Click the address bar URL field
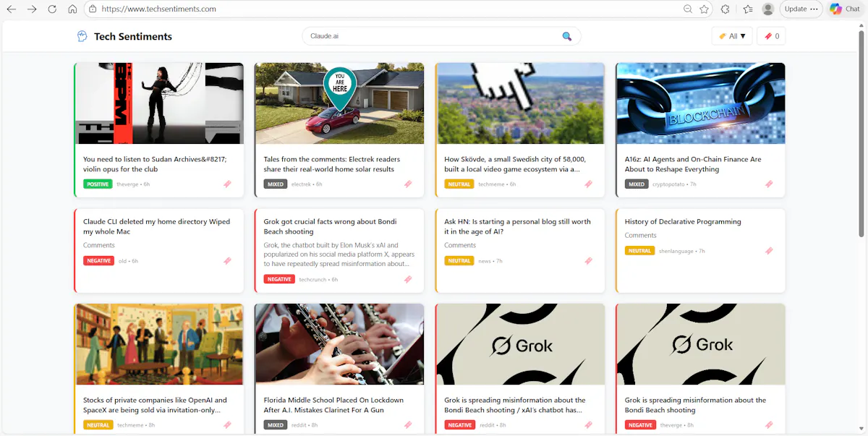 383,9
